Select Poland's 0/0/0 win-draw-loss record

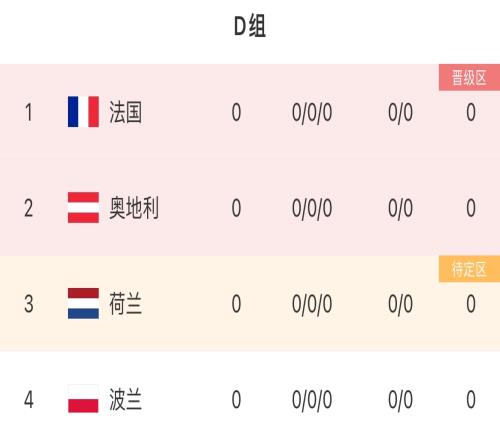(312, 400)
